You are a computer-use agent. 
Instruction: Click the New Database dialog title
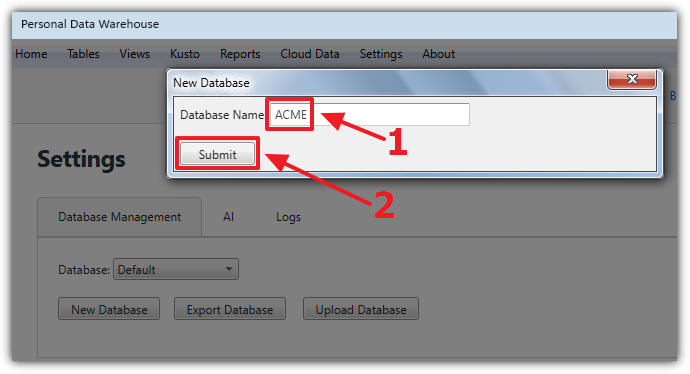tap(211, 83)
